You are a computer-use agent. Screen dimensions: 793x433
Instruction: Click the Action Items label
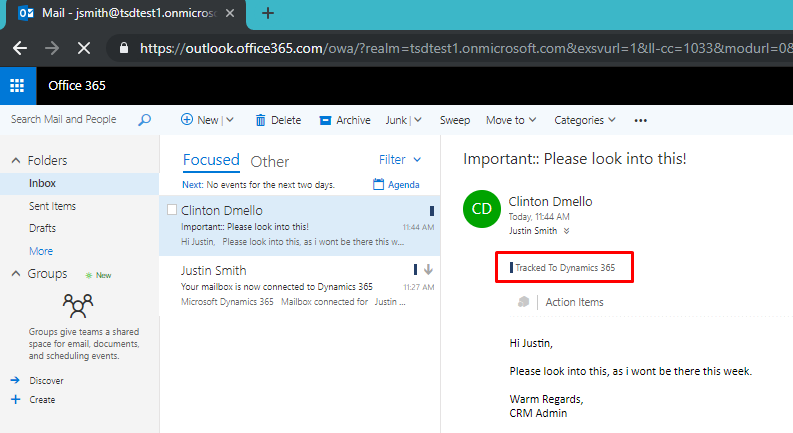coord(575,302)
